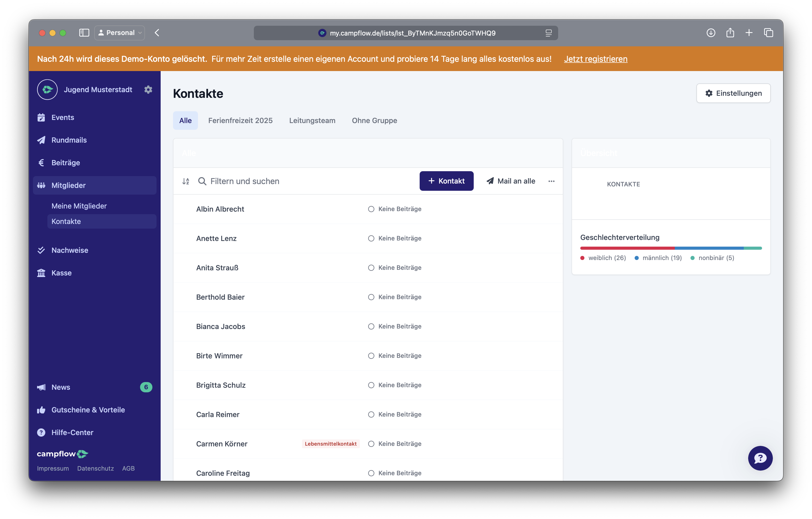This screenshot has height=519, width=812.
Task: Click the Beiträge euro icon
Action: tap(41, 162)
